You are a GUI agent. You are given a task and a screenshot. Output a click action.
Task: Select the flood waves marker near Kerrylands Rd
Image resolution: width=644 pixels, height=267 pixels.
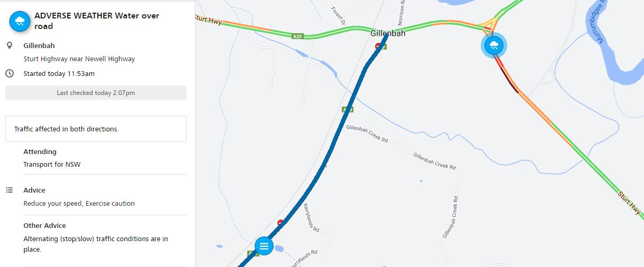point(264,246)
